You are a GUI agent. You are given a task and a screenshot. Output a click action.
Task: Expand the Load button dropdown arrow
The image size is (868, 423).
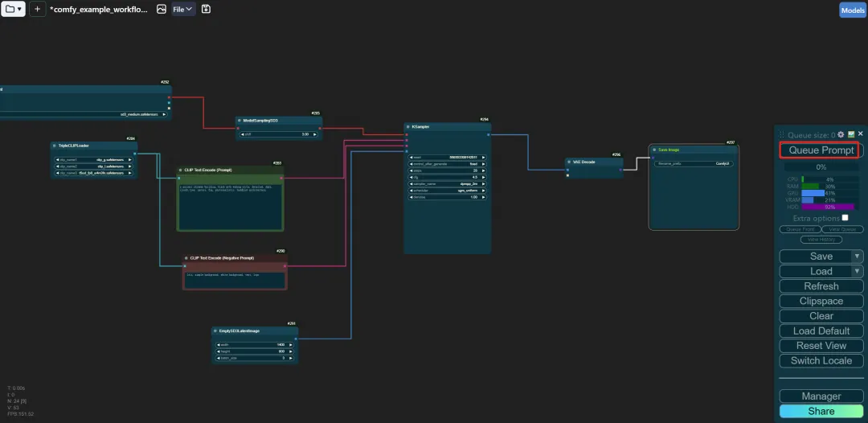[857, 271]
